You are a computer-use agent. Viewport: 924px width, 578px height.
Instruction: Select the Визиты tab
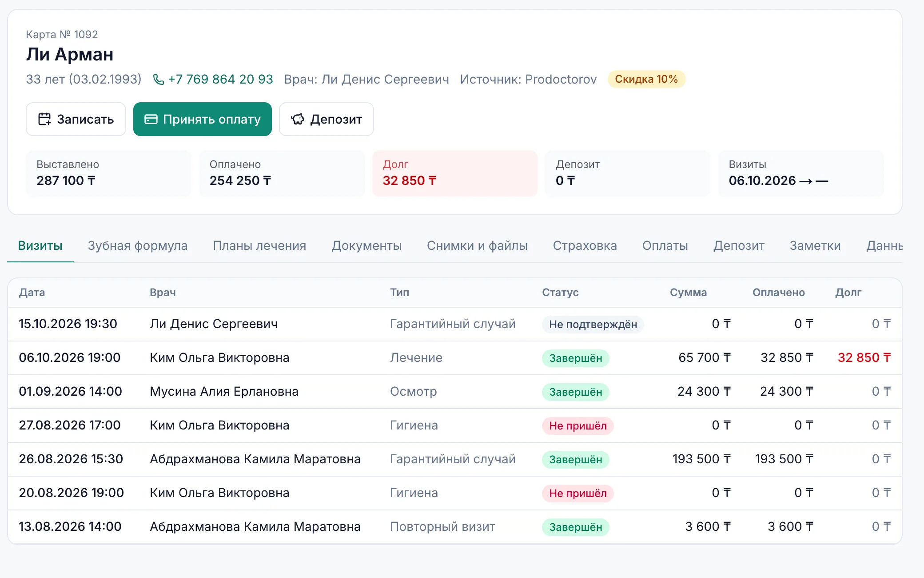tap(40, 245)
